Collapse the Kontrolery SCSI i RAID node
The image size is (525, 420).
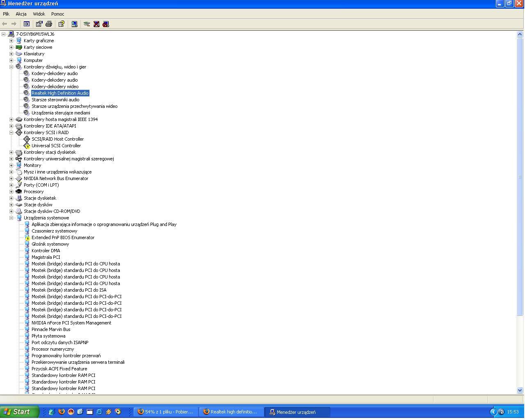(x=11, y=132)
